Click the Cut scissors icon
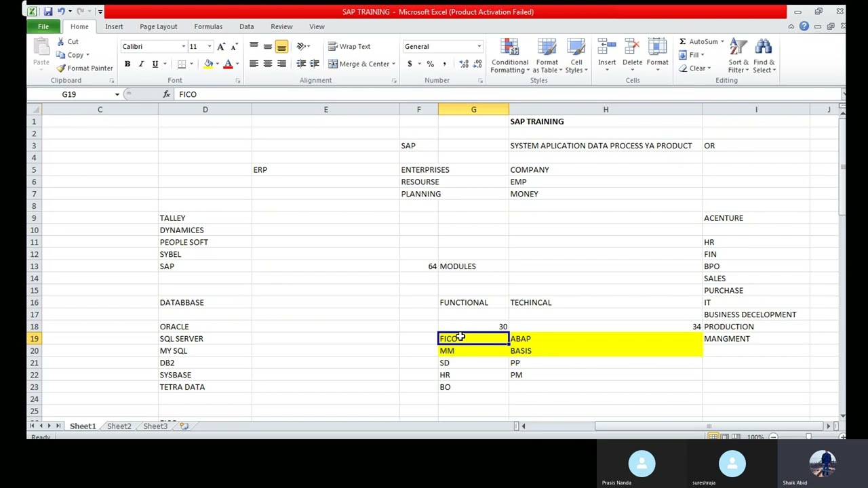Viewport: 868px width, 488px height. [x=61, y=41]
